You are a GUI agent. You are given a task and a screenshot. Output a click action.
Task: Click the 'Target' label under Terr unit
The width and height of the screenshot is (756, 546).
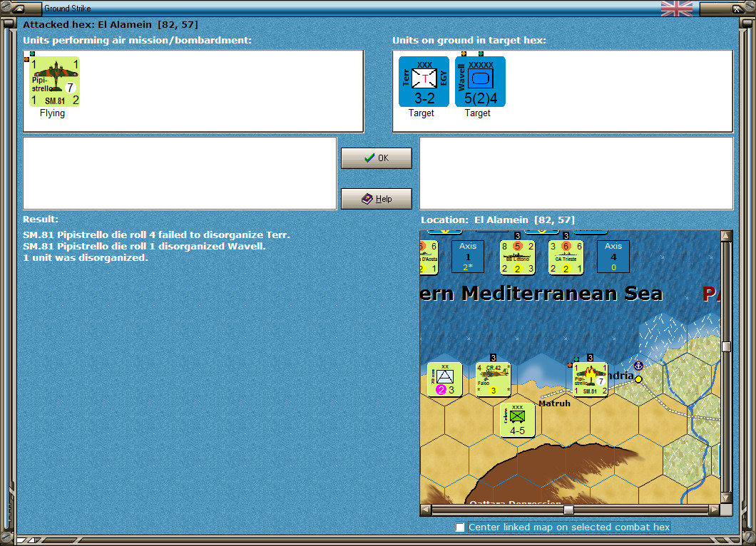point(422,113)
